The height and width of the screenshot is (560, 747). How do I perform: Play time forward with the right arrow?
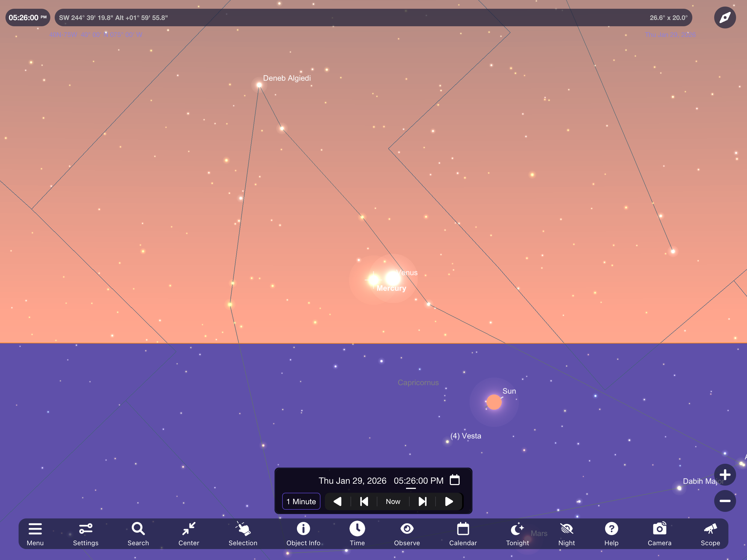[x=449, y=501]
